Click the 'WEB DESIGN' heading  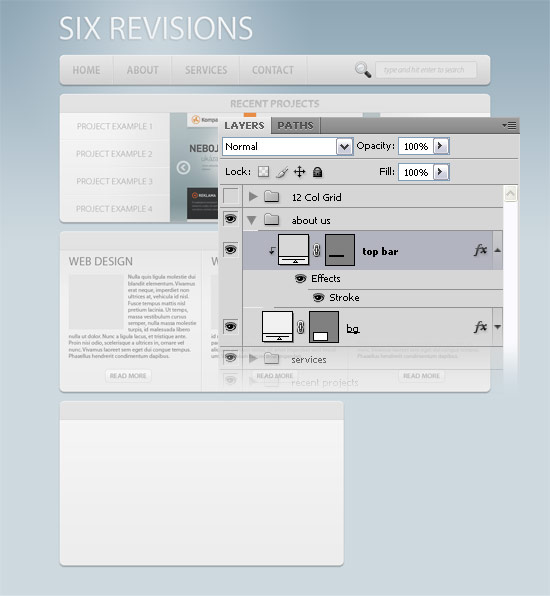[101, 262]
